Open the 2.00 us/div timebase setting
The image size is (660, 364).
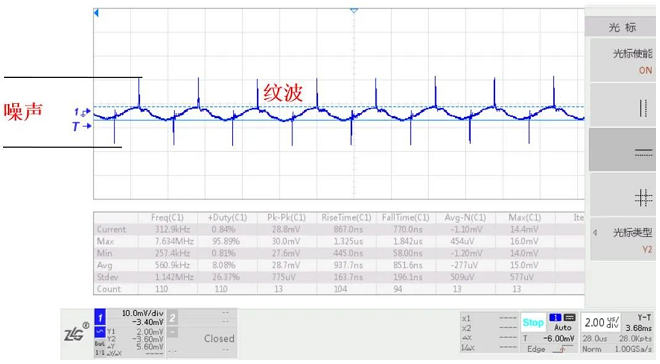coord(601,323)
